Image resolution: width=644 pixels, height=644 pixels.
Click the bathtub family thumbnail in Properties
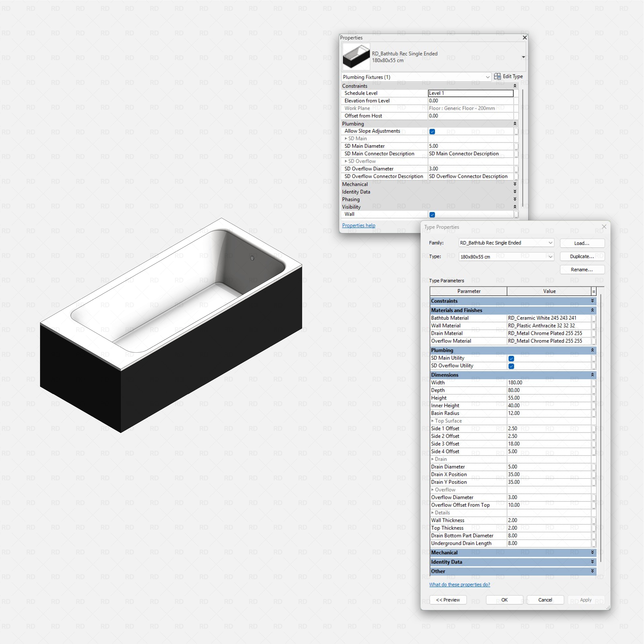click(x=356, y=57)
